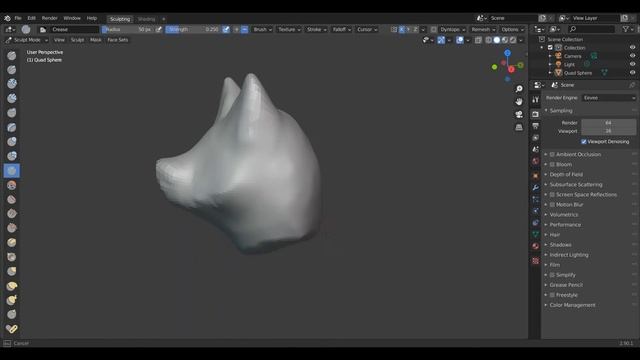This screenshot has width=640, height=360.
Task: Select the Clay Thumb brush
Action: (11, 113)
